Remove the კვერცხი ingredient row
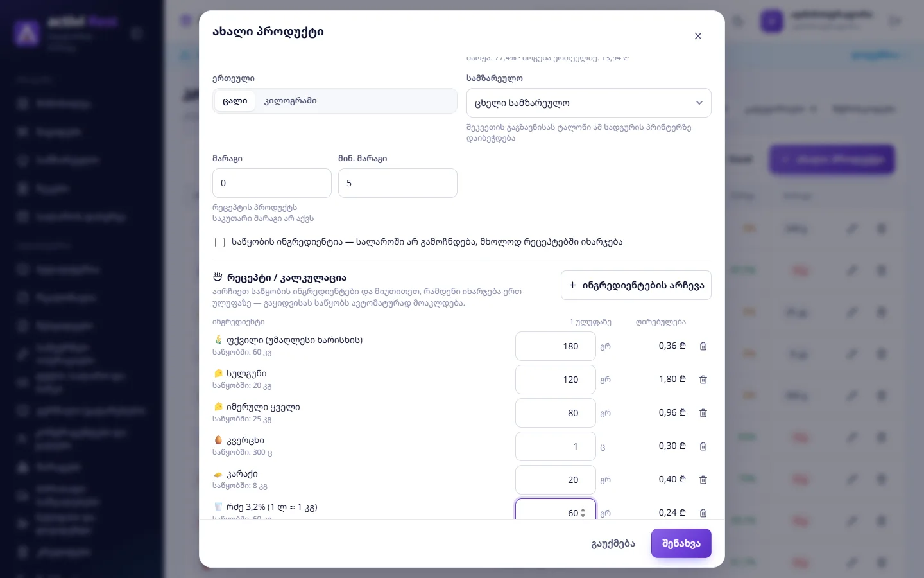Image resolution: width=924 pixels, height=578 pixels. tap(703, 446)
